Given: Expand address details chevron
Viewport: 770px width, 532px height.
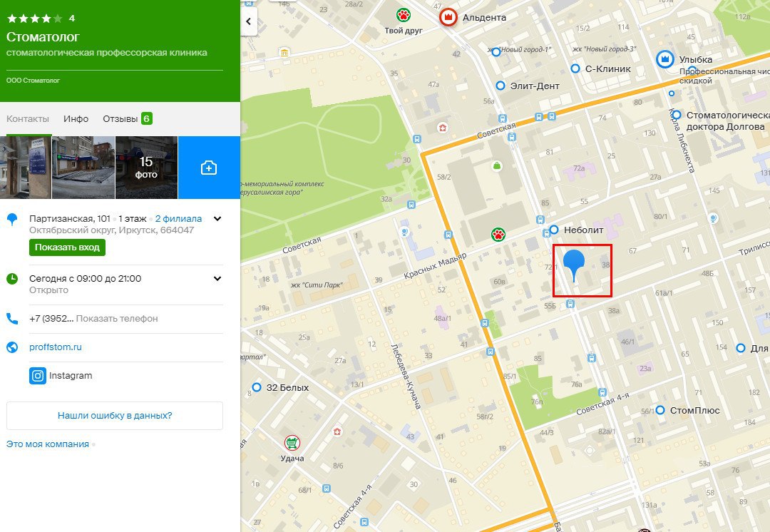Looking at the screenshot, I should pyautogui.click(x=217, y=219).
